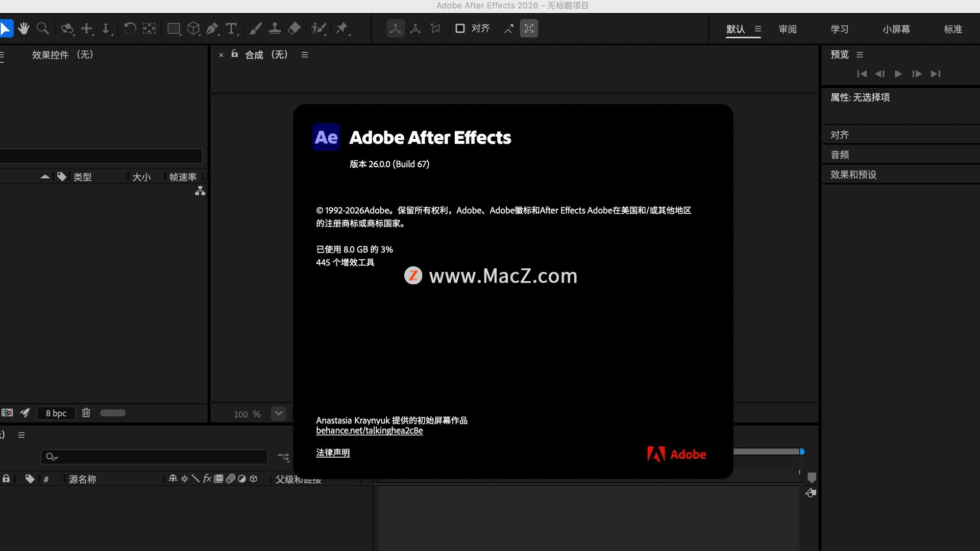Open the 法律声明 legal notice link
Image resolution: width=980 pixels, height=551 pixels.
332,453
